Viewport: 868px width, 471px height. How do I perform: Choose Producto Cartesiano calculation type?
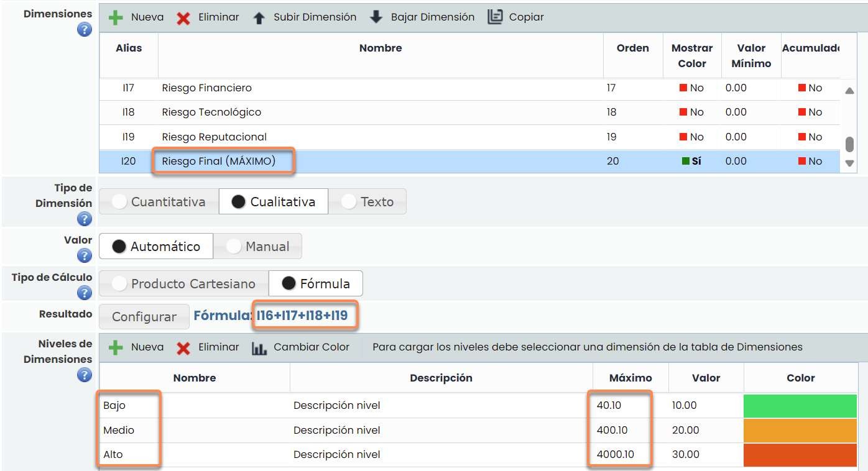(x=184, y=284)
